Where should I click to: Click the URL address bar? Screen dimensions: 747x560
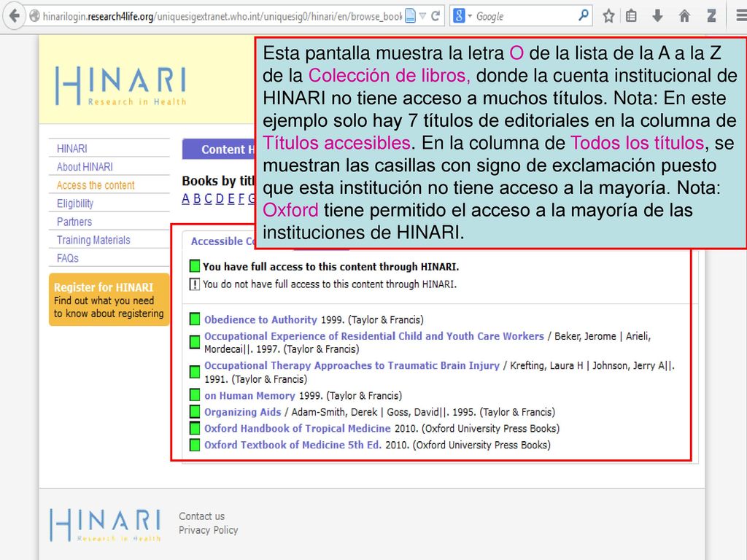click(222, 16)
